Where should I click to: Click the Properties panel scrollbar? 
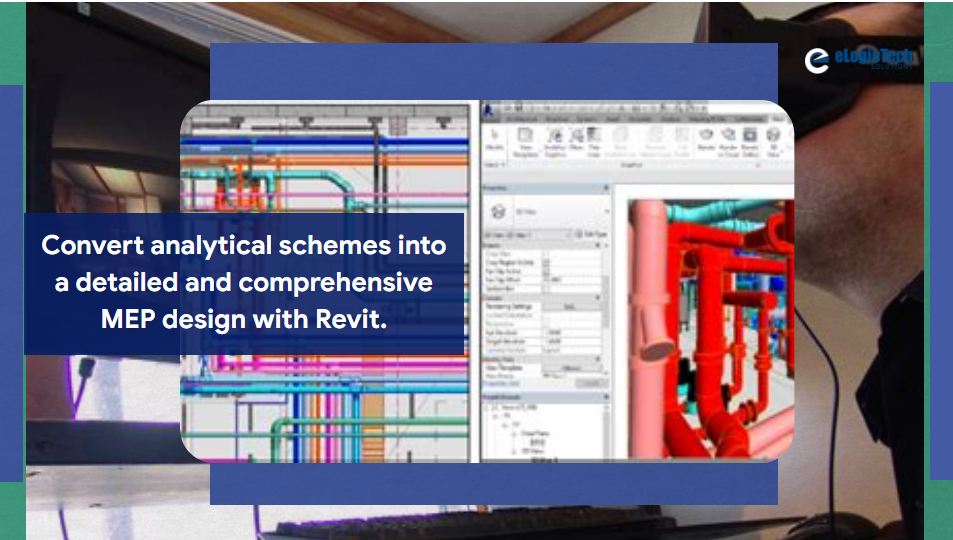click(605, 304)
